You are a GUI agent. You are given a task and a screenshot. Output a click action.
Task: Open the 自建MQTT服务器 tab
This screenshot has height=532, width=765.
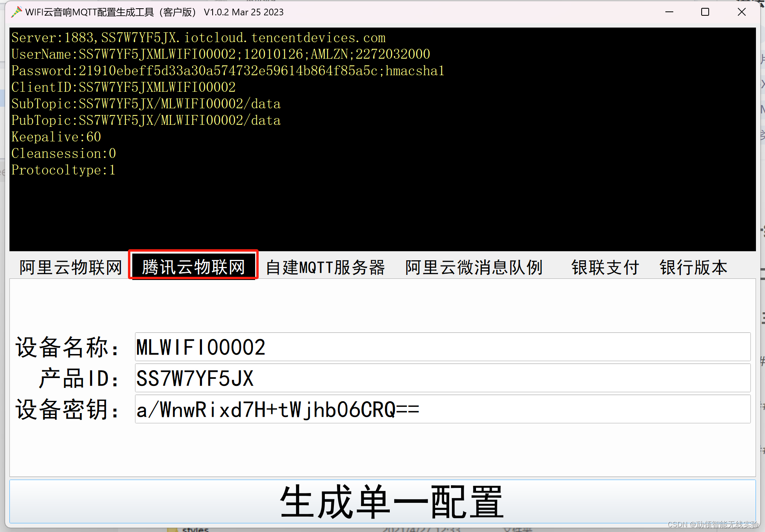(x=325, y=267)
